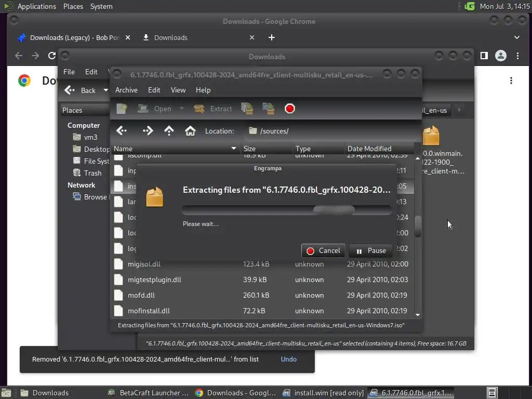532x399 pixels.
Task: Open Edit menu in Downloads file manager
Action: 91,72
